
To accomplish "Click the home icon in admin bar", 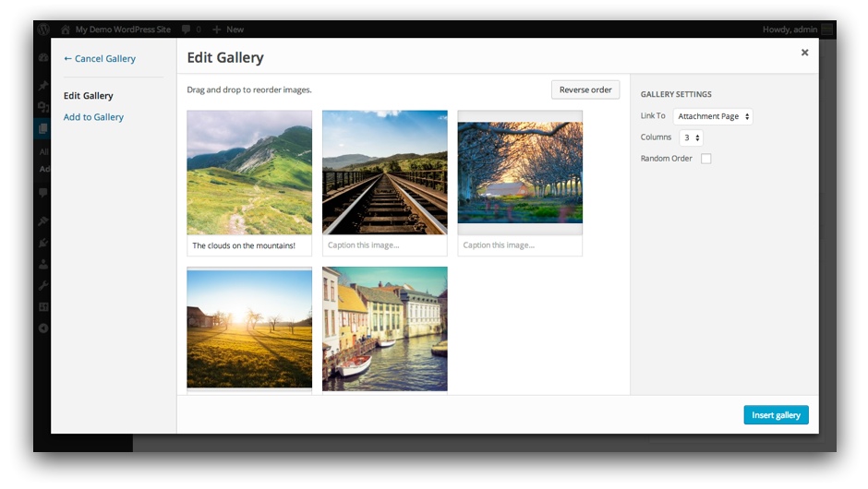I will pyautogui.click(x=66, y=30).
